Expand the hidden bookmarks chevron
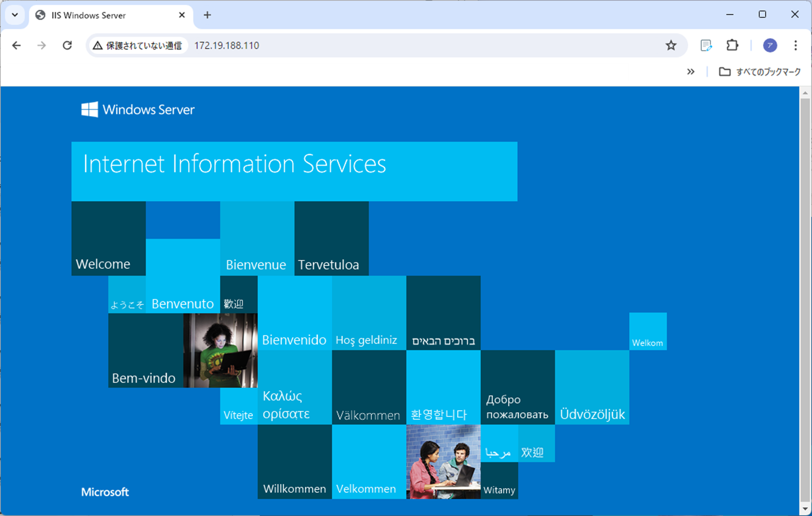This screenshot has width=812, height=516. click(691, 72)
